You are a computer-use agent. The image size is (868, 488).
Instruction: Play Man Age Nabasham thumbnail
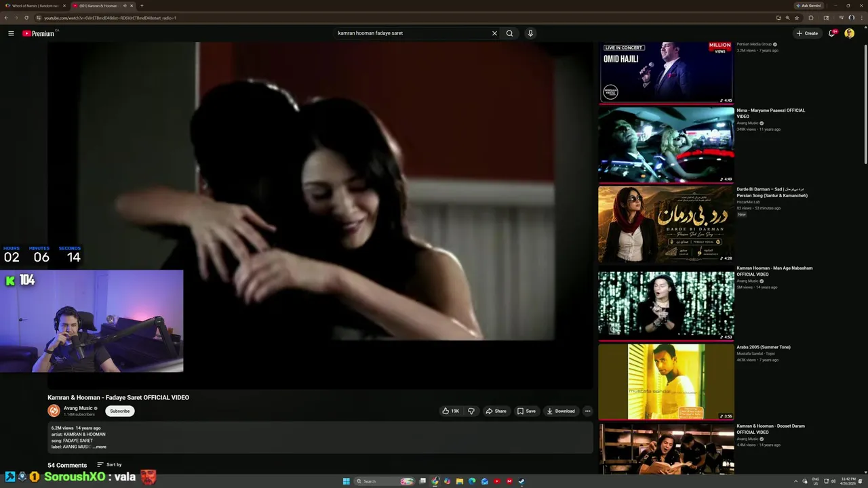click(x=666, y=303)
